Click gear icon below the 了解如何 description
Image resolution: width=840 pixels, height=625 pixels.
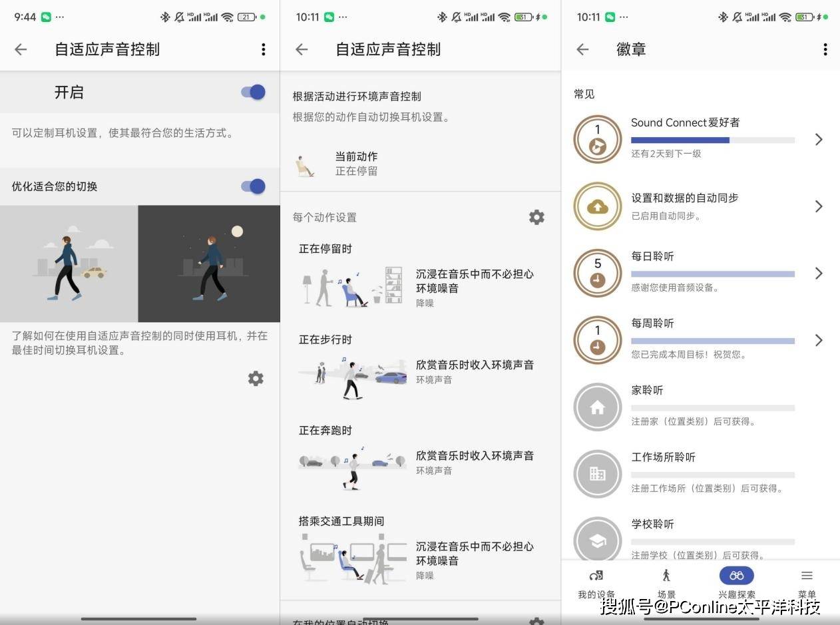point(256,379)
